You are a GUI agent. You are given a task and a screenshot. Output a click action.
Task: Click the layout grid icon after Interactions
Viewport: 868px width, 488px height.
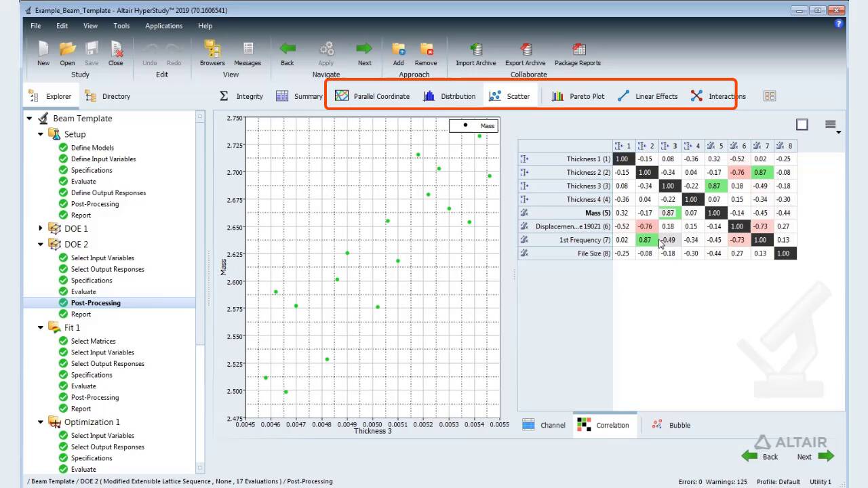tap(770, 96)
